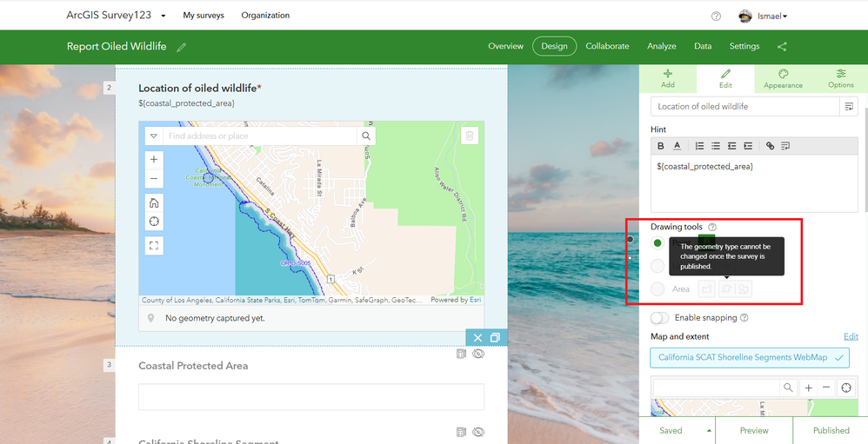Click the locate icon on panel map preview
The width and height of the screenshot is (868, 444).
(846, 388)
